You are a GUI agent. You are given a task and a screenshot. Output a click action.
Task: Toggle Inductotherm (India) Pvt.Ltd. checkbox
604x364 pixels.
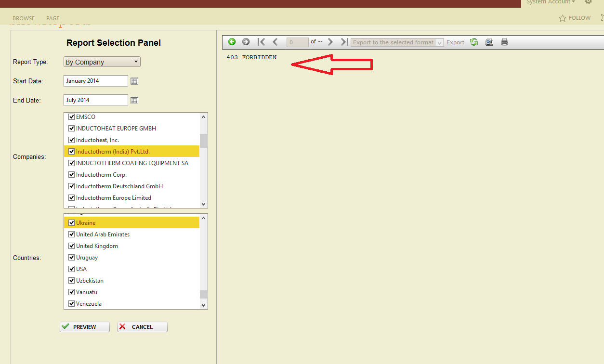(x=72, y=152)
